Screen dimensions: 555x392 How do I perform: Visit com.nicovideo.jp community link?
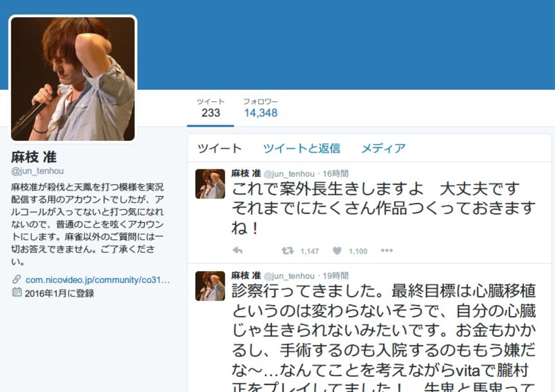[98, 280]
